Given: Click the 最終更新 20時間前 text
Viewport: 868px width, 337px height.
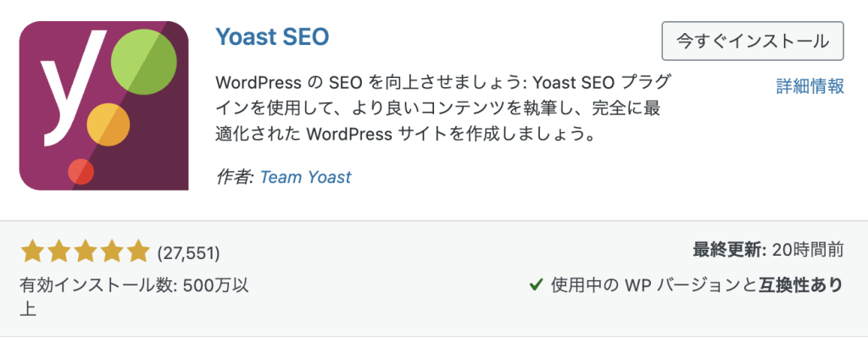Looking at the screenshot, I should [x=768, y=250].
